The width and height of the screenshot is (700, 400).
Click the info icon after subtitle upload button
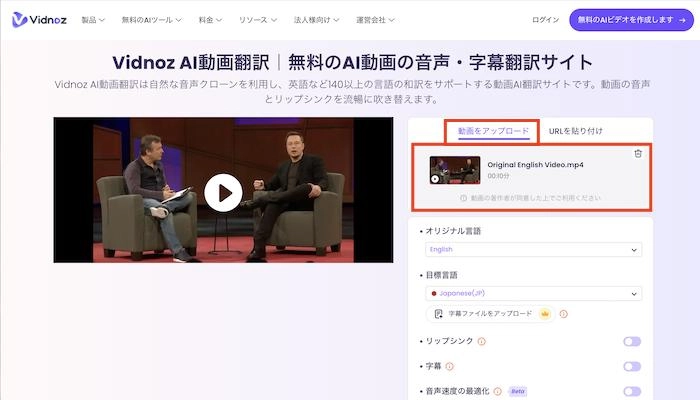pyautogui.click(x=563, y=314)
